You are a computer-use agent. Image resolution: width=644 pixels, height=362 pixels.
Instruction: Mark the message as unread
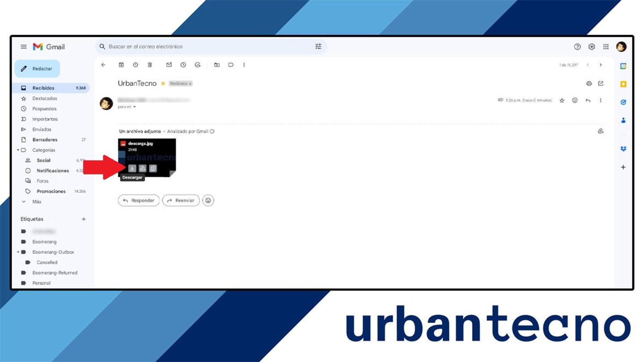coord(169,65)
